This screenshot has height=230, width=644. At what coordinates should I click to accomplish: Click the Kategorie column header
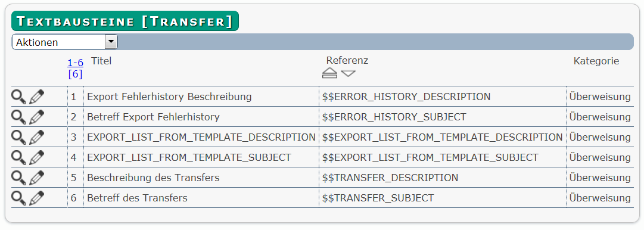point(596,61)
